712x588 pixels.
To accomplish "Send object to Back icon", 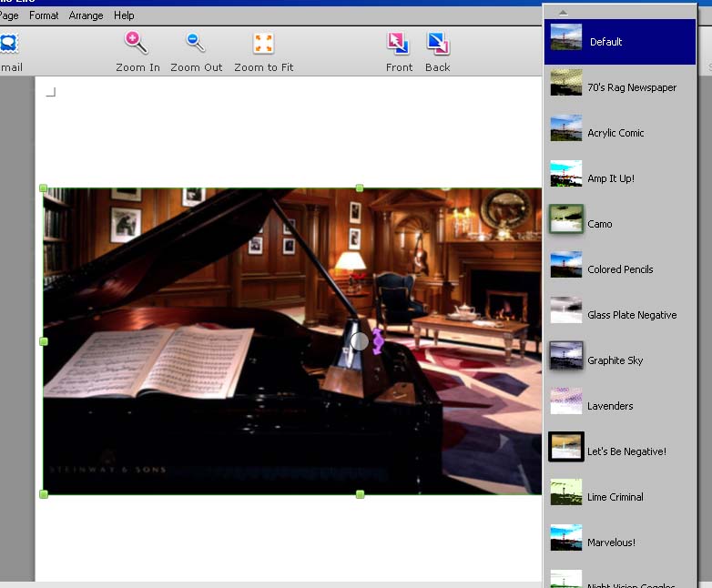I will click(438, 44).
